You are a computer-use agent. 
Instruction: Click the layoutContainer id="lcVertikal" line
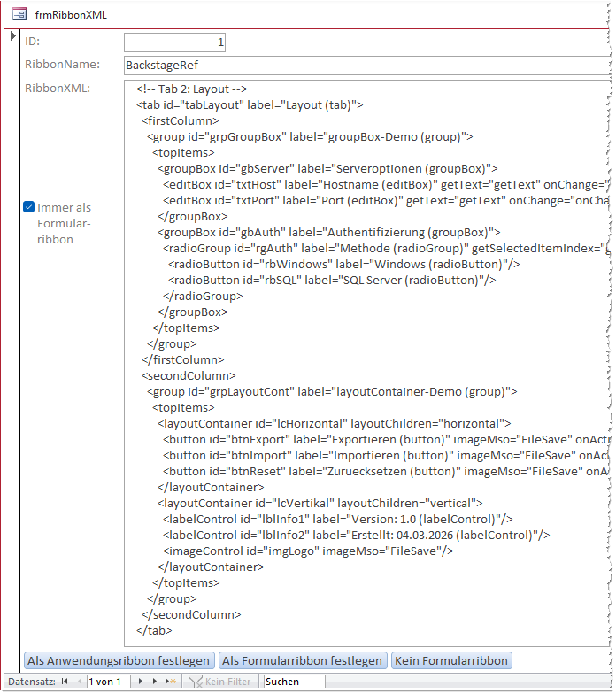tap(320, 503)
